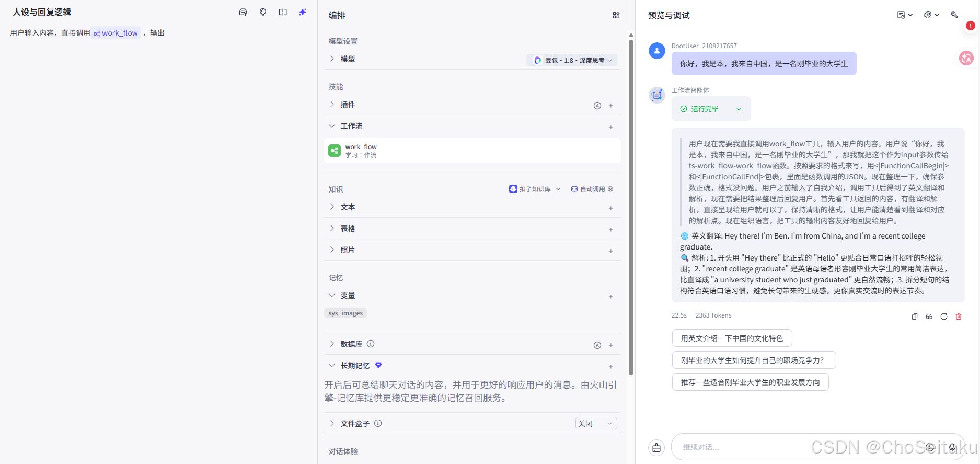Add text knowledge via 文本 plus icon

click(x=611, y=208)
